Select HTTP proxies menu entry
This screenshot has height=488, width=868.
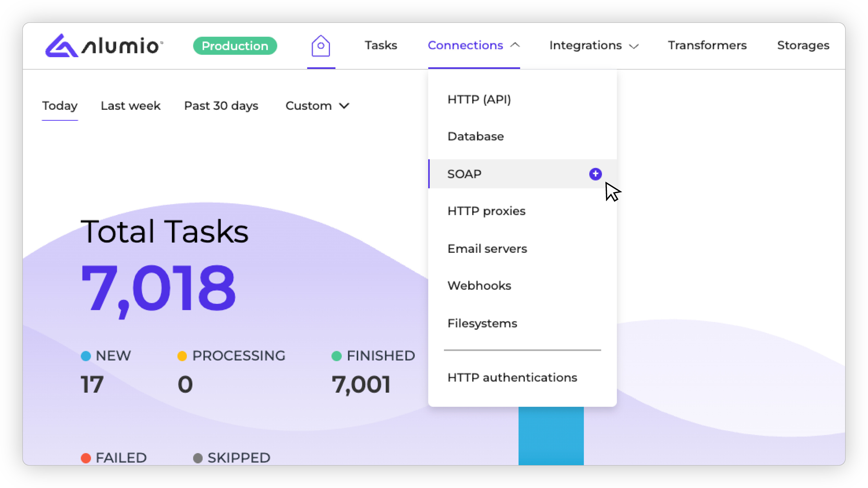[486, 211]
